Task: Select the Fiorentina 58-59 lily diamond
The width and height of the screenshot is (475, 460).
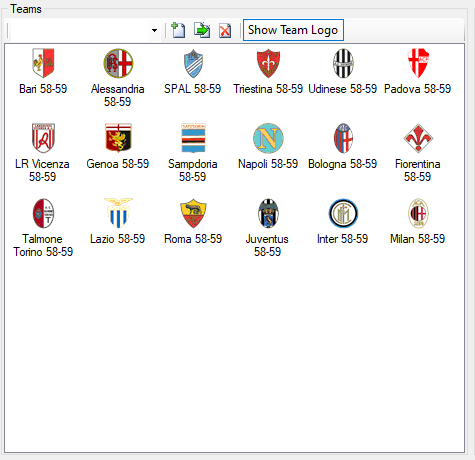Action: (418, 138)
